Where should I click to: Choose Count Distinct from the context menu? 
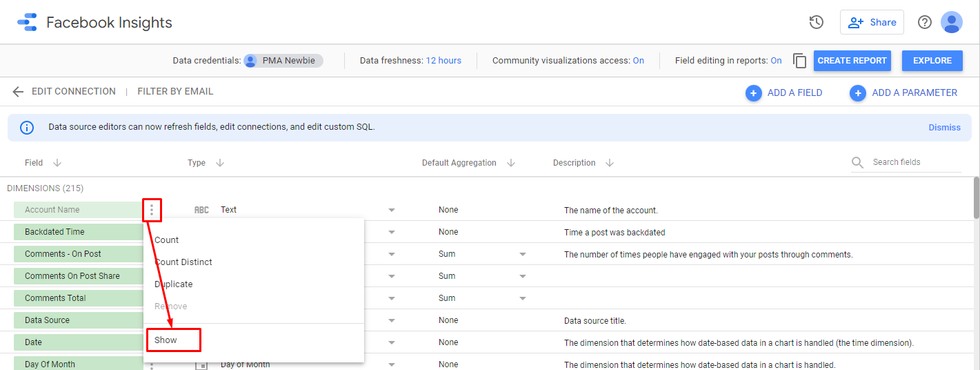[183, 262]
